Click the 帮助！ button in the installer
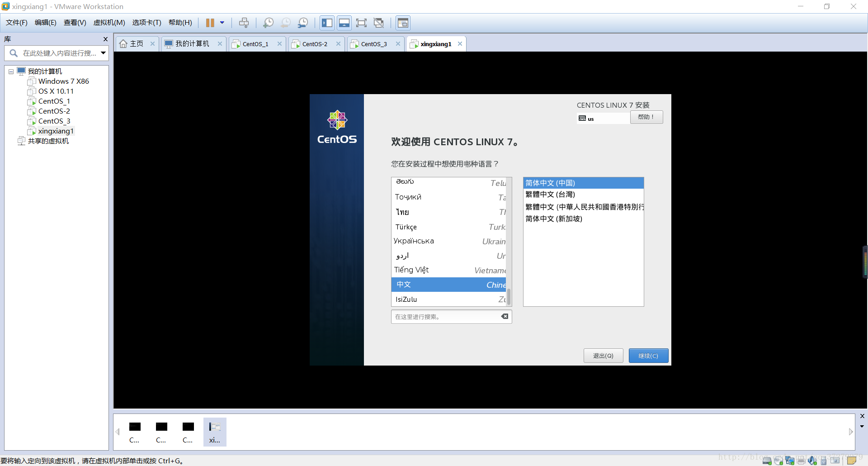The image size is (868, 466). (x=646, y=117)
